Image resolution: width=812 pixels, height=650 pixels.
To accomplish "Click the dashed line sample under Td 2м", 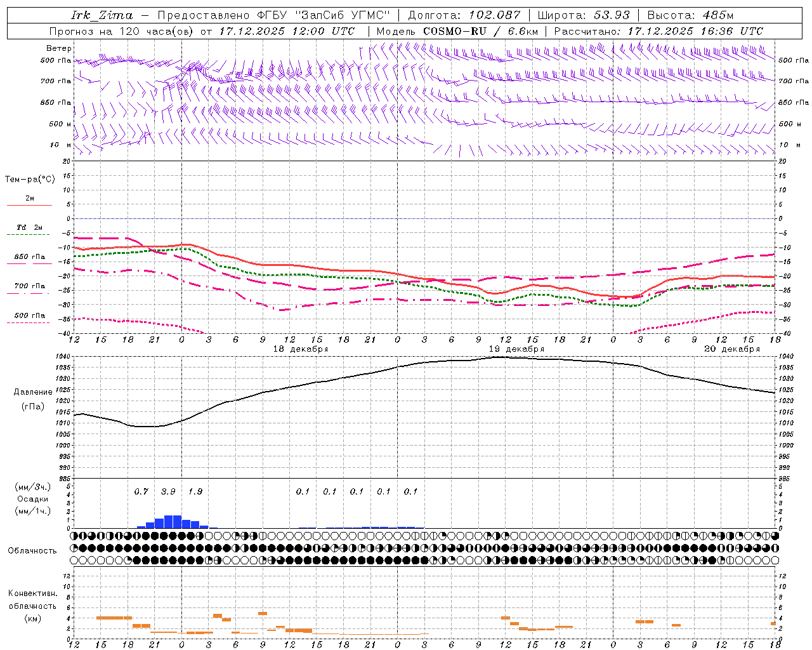I will (x=28, y=234).
